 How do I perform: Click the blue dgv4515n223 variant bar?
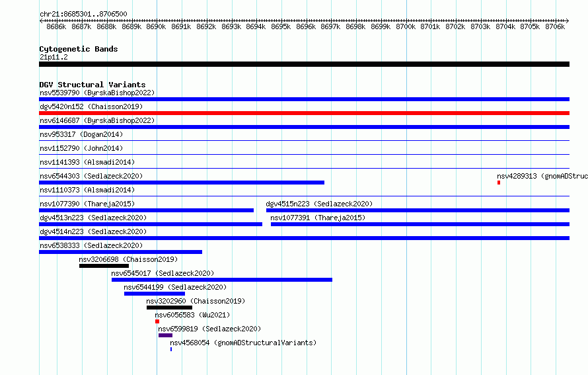[418, 210]
